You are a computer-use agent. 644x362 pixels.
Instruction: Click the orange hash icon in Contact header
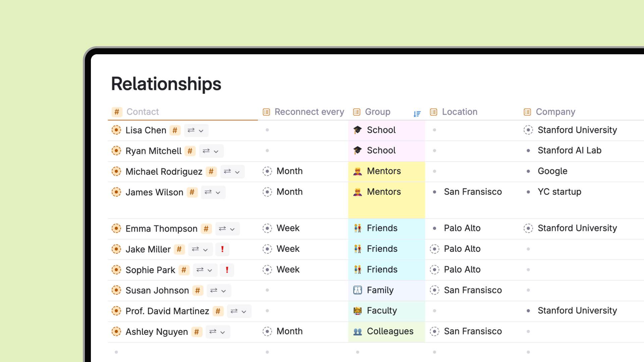point(117,112)
